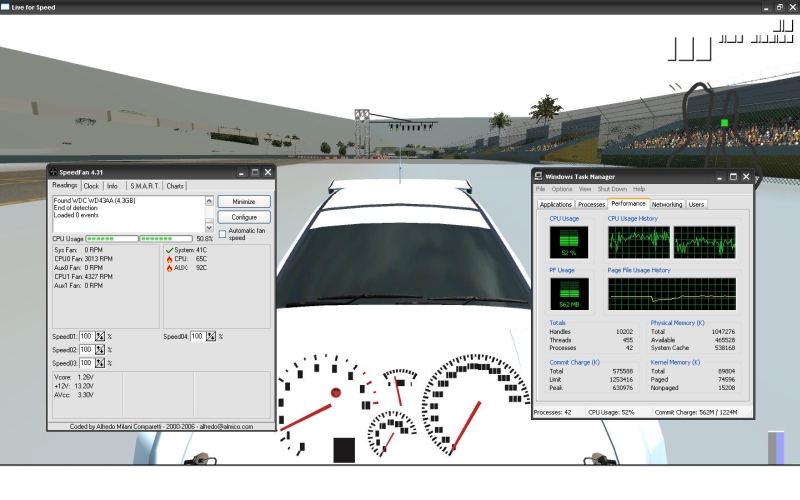Click the CPU Usage 52% meter

coord(568,242)
